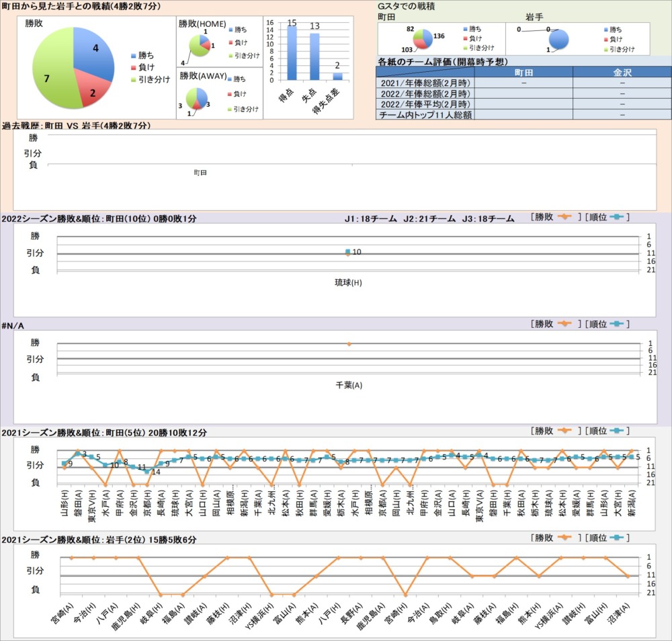Select the チーム内トップ11人総額 row label
The image size is (672, 641).
424,115
